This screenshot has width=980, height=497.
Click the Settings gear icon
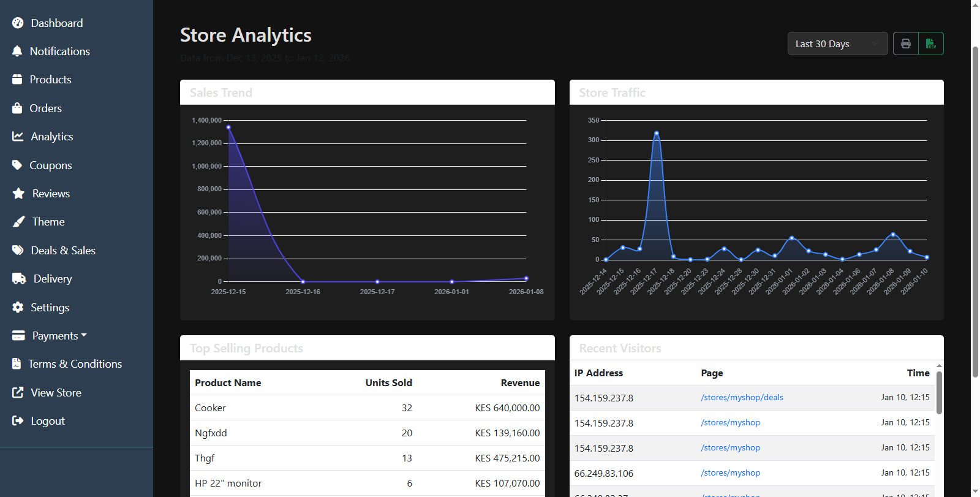[x=18, y=308]
